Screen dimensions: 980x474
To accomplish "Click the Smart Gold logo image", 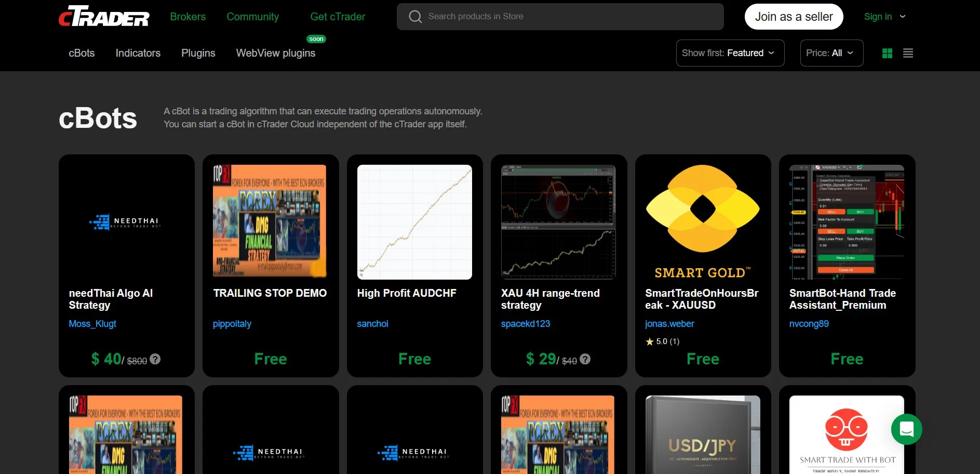I will tap(703, 222).
